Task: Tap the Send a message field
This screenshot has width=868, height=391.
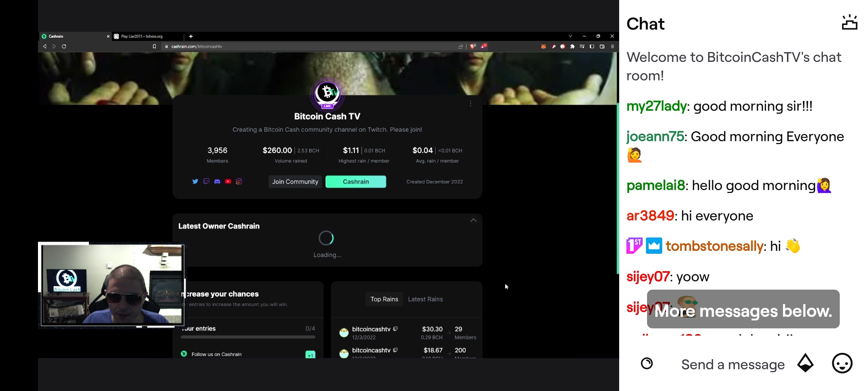Action: click(733, 364)
